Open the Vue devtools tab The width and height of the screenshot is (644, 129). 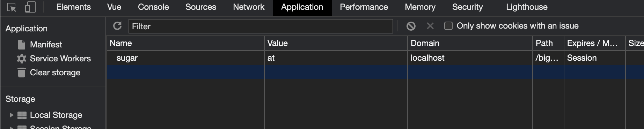114,7
